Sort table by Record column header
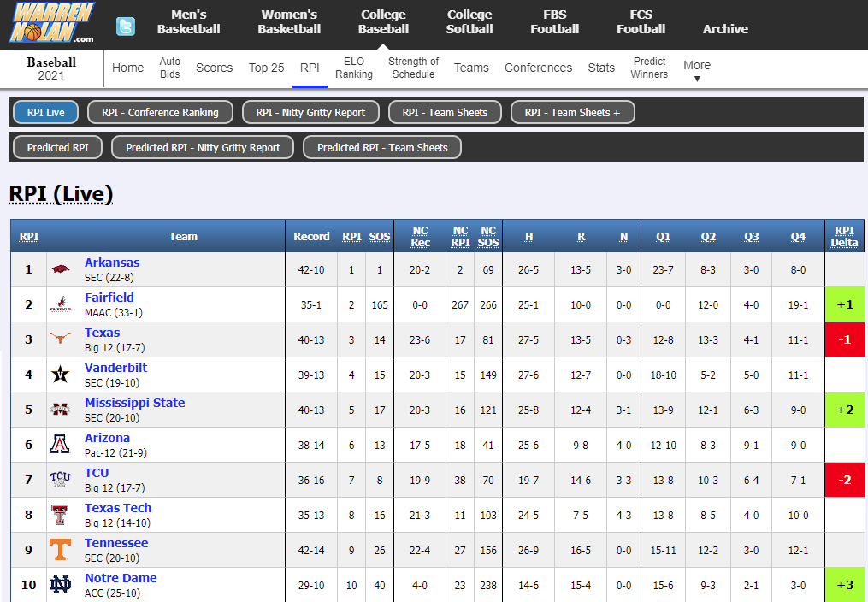 tap(311, 236)
